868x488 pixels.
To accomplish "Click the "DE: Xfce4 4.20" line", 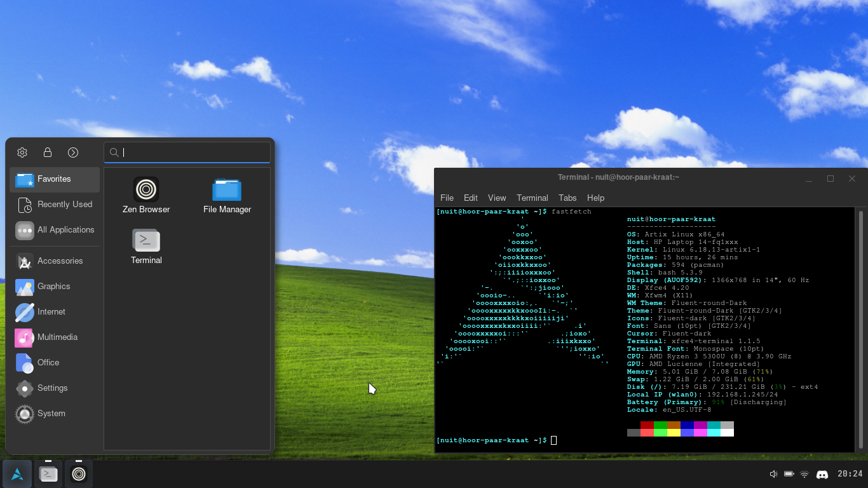I will 658,288.
